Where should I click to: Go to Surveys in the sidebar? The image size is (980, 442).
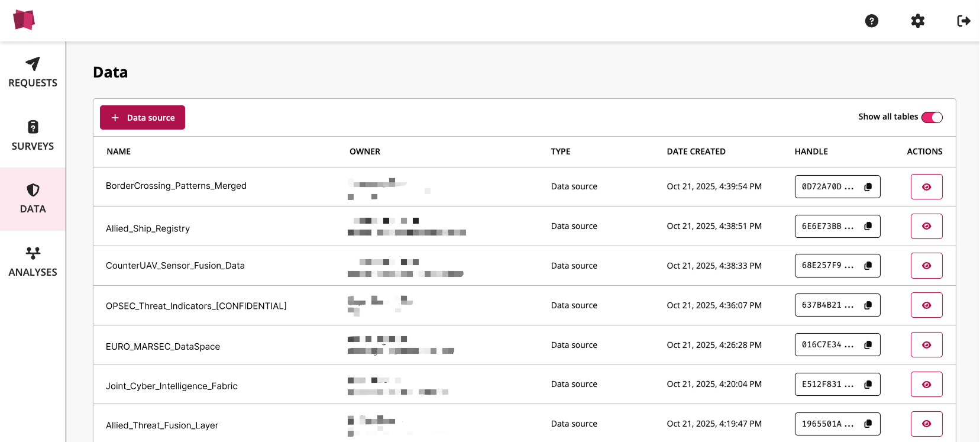tap(33, 136)
